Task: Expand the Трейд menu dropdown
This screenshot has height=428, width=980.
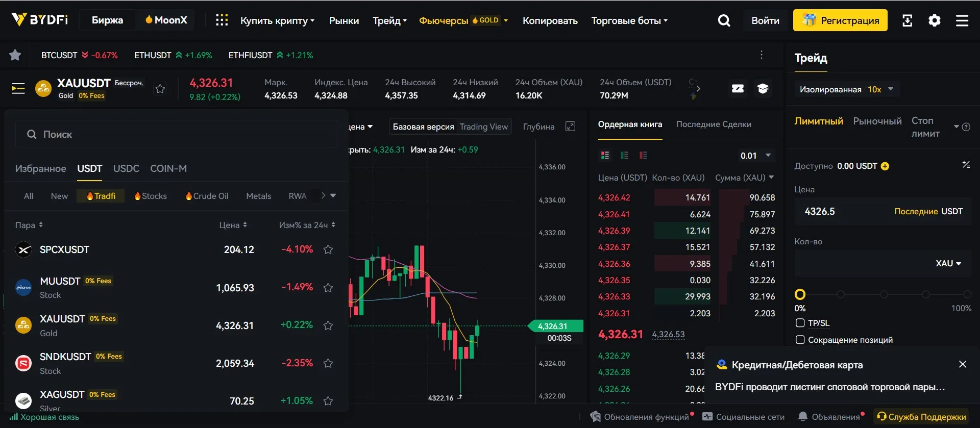Action: tap(389, 20)
